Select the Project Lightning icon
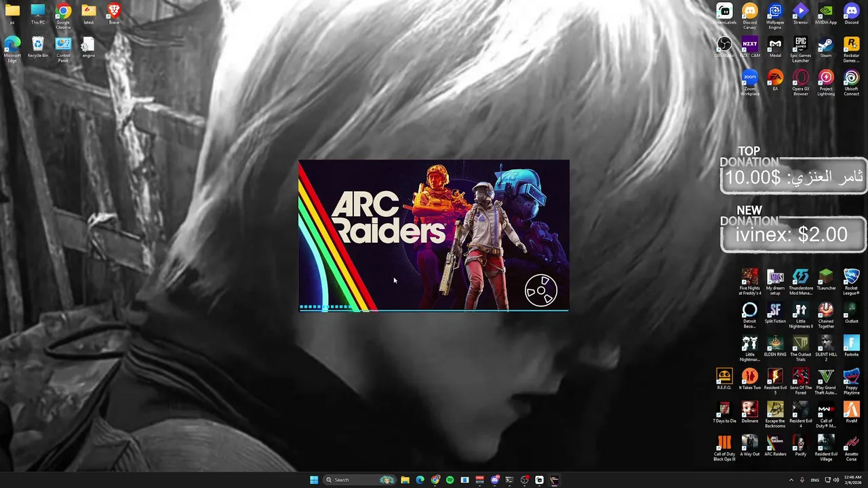868x488 pixels. click(x=826, y=83)
